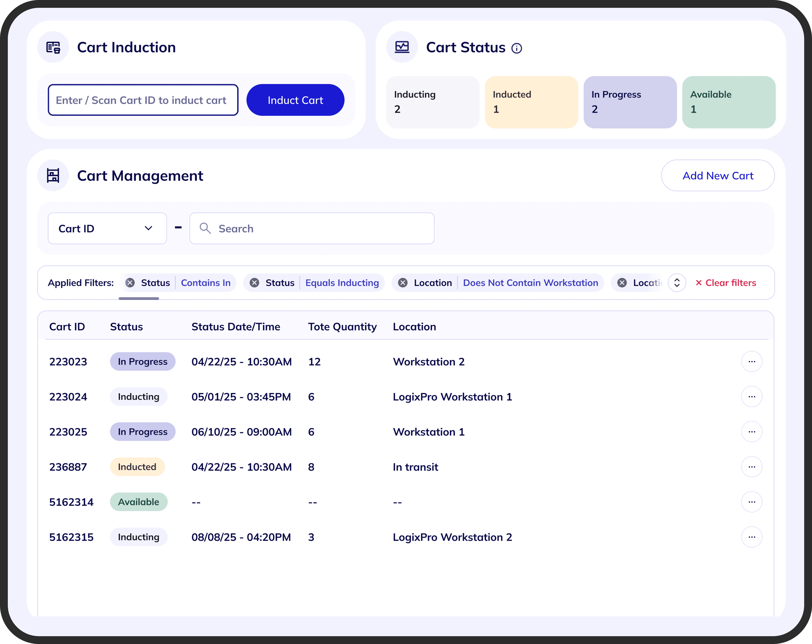Screen dimensions: 812x644
Task: Open the Cart ID search field dropdown
Action: coord(107,229)
